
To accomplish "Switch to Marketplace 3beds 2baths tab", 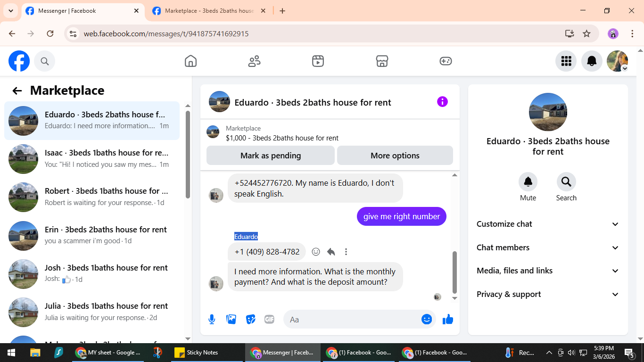I will click(x=209, y=11).
